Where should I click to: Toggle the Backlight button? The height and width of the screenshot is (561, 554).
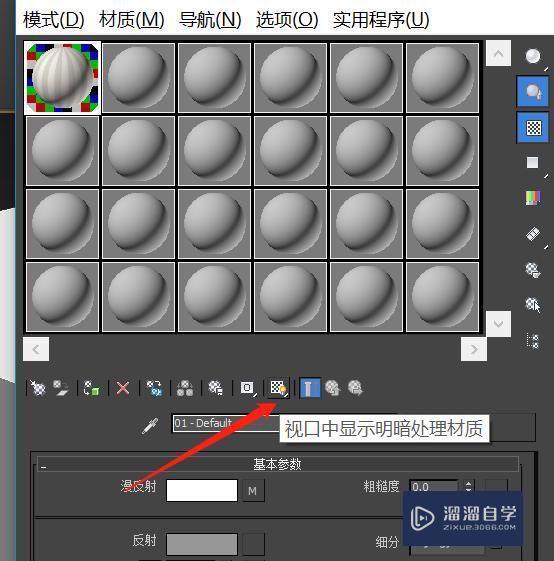click(x=533, y=92)
